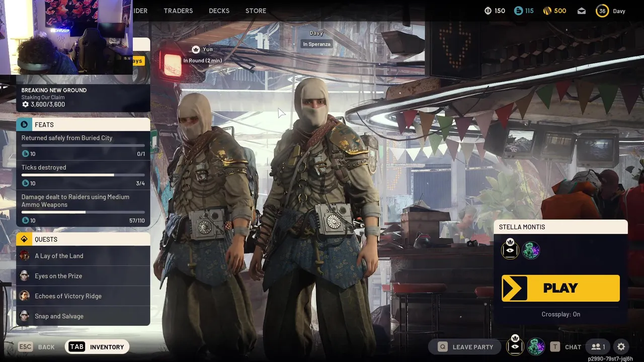Click the Feats cred icon in header
This screenshot has height=362, width=644.
[x=24, y=125]
